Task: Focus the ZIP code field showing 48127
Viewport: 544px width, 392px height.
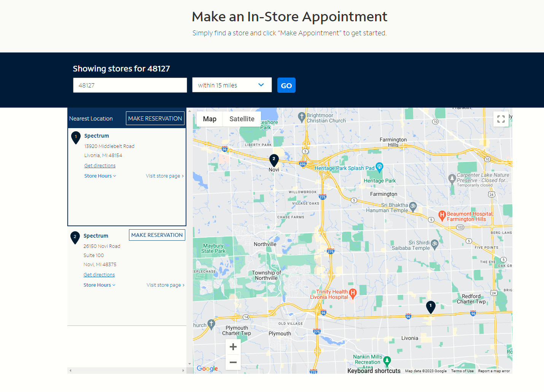Action: [x=130, y=85]
